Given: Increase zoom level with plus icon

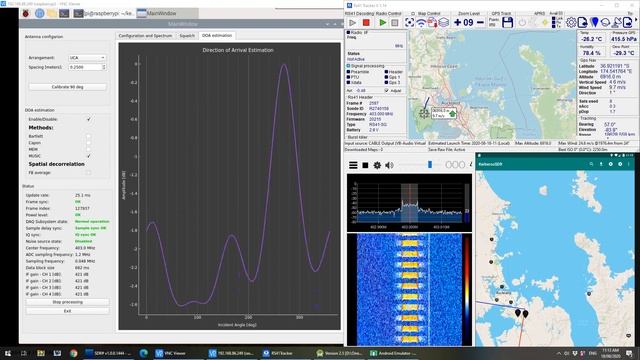Looking at the screenshot, I should tap(458, 22).
